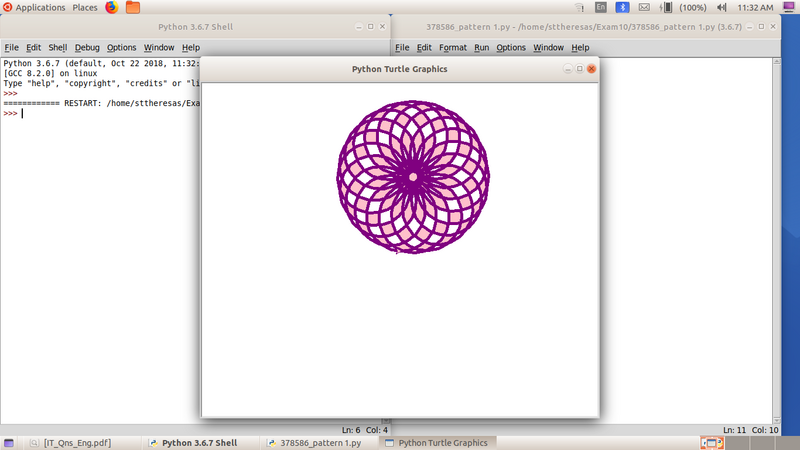Open the Debug menu in Python Shell
Screen dimensions: 800x450
(x=87, y=47)
